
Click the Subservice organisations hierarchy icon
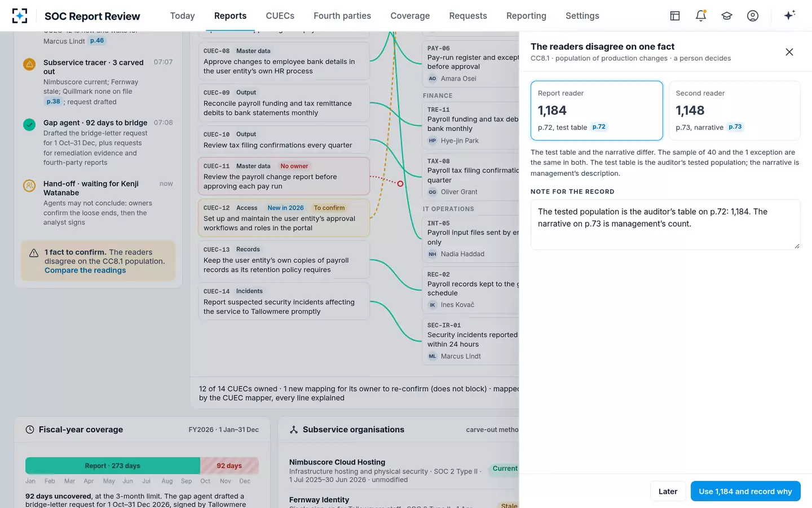click(x=294, y=430)
